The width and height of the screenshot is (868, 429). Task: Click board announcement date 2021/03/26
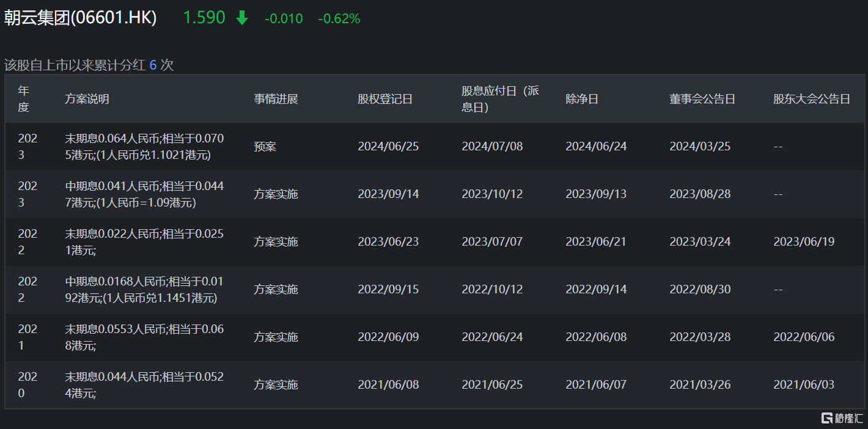coord(700,385)
